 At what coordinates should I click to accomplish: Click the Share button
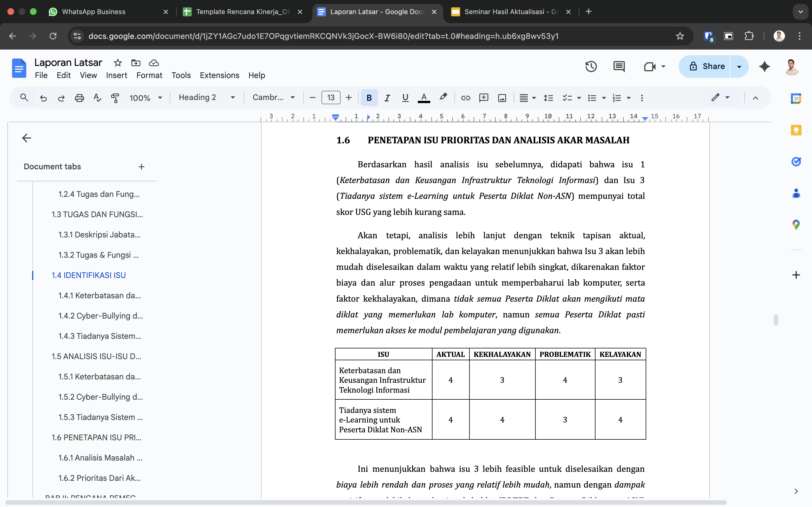(x=706, y=66)
